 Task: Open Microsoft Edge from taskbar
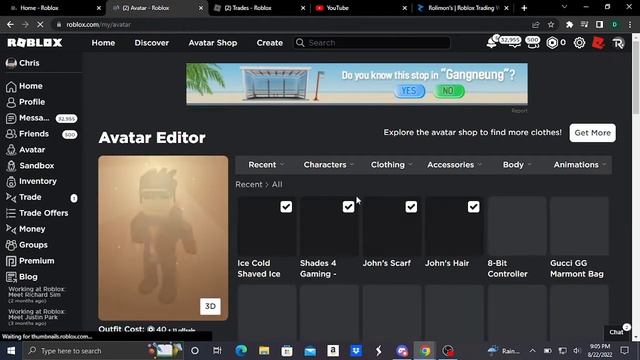241,351
